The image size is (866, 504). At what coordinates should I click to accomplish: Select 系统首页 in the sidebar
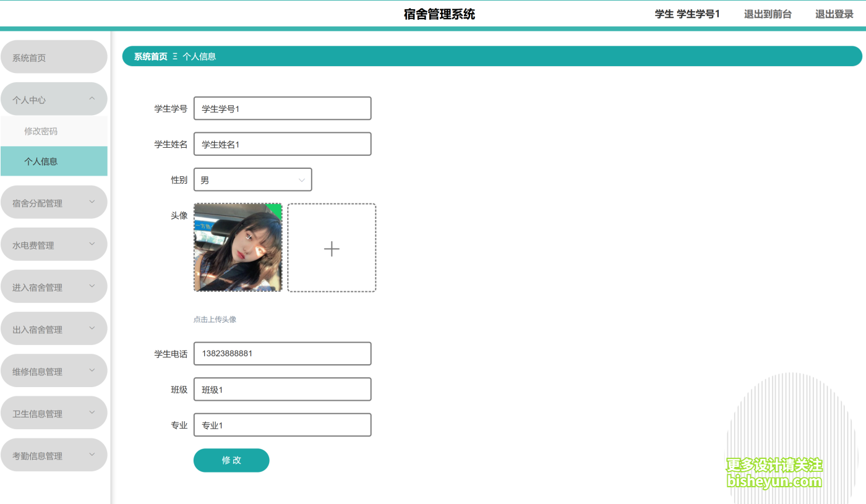click(x=54, y=56)
